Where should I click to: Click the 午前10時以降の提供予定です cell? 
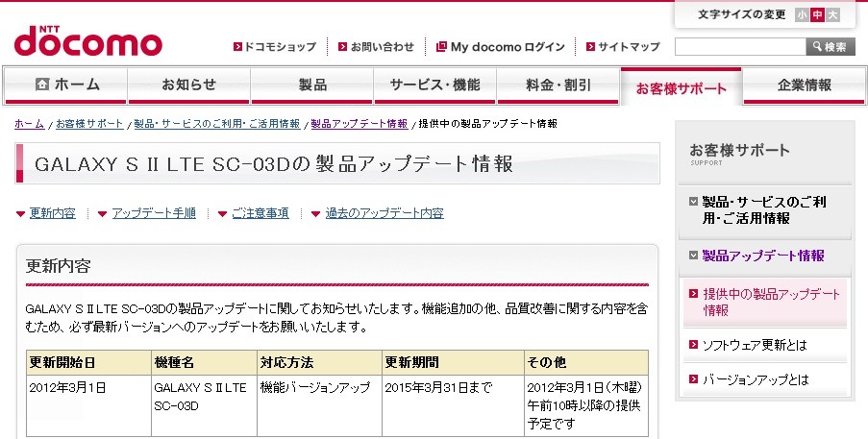pos(585,405)
